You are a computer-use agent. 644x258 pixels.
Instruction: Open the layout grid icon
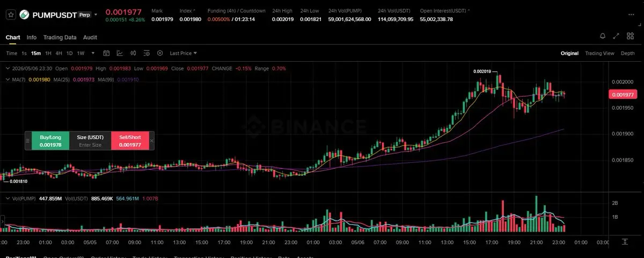[x=630, y=36]
